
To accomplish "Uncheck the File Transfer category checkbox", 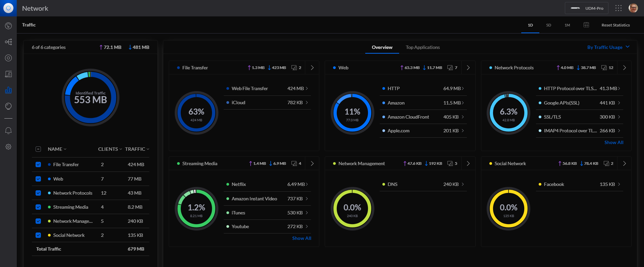I will point(38,164).
